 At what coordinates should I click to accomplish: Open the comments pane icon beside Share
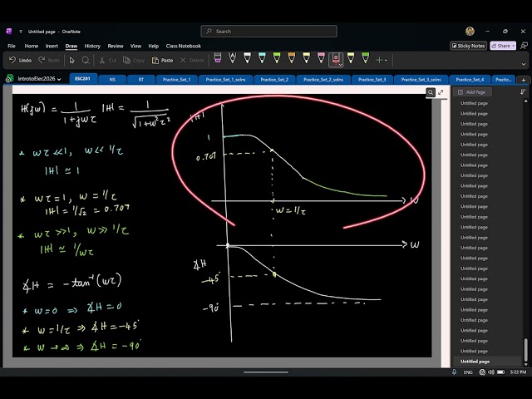coord(524,46)
